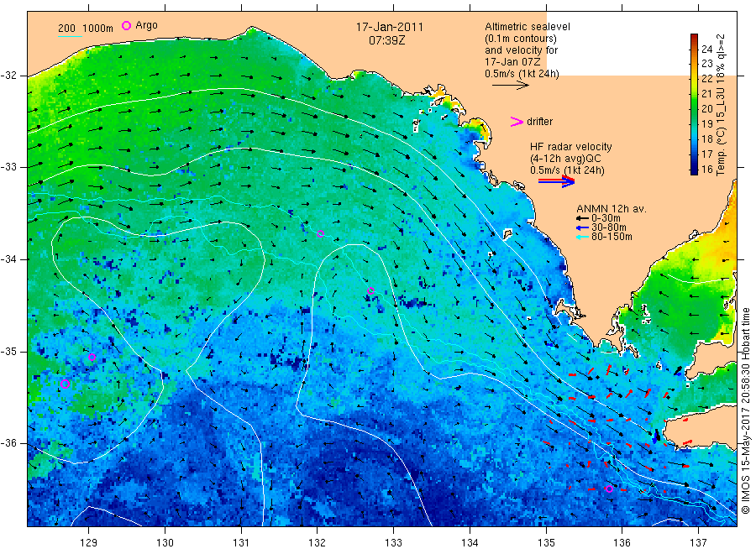Click the magenta Argo circle in the legend
Screen dimensions: 756x554
pos(126,25)
